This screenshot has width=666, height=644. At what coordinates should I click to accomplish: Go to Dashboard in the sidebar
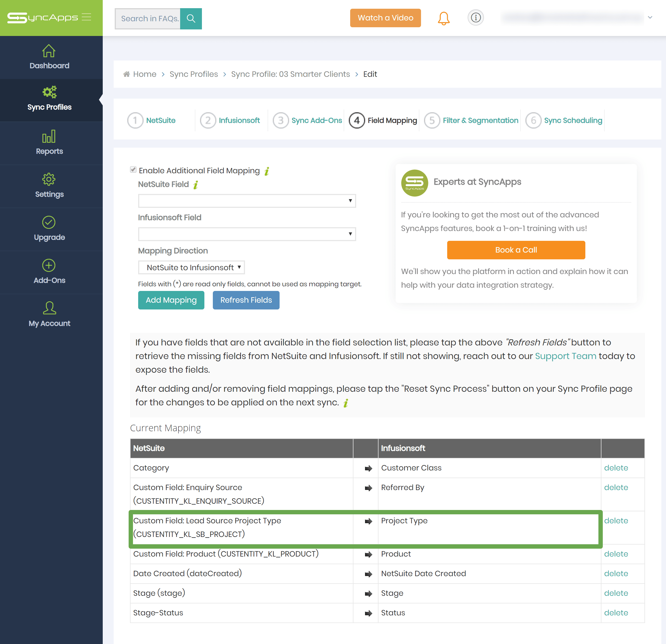50,57
